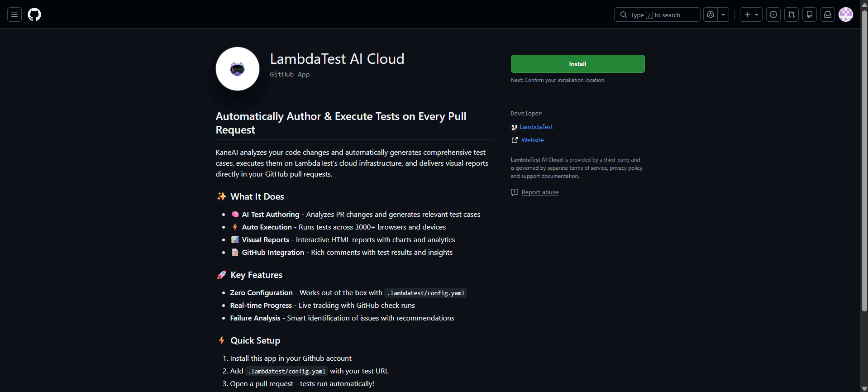Viewport: 868px width, 392px height.
Task: Open GitHub Copilot chat icon
Action: (x=711, y=14)
